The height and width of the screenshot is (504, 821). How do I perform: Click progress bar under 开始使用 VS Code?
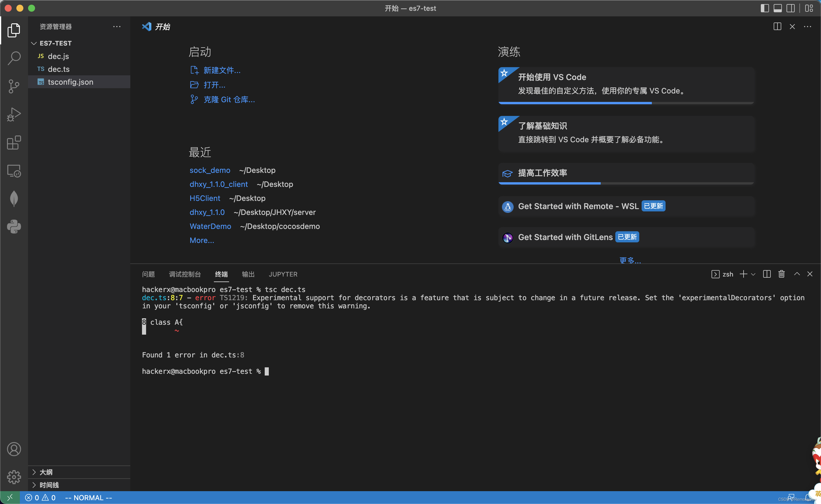626,103
